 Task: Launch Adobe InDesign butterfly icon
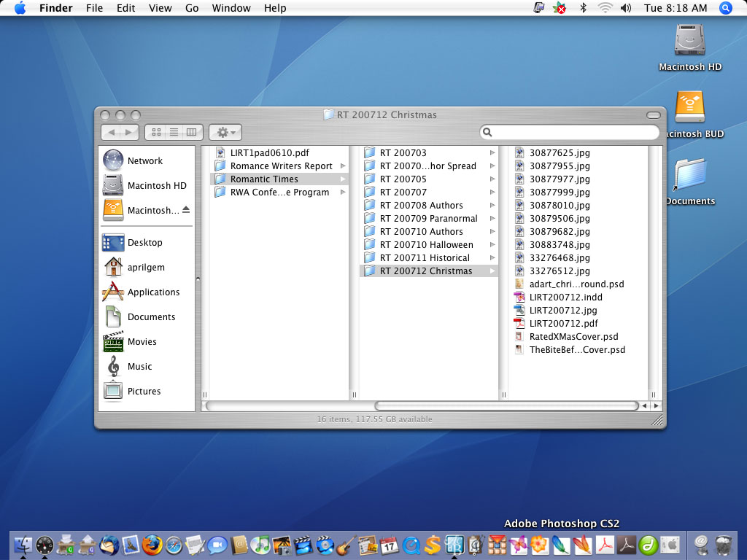519,545
